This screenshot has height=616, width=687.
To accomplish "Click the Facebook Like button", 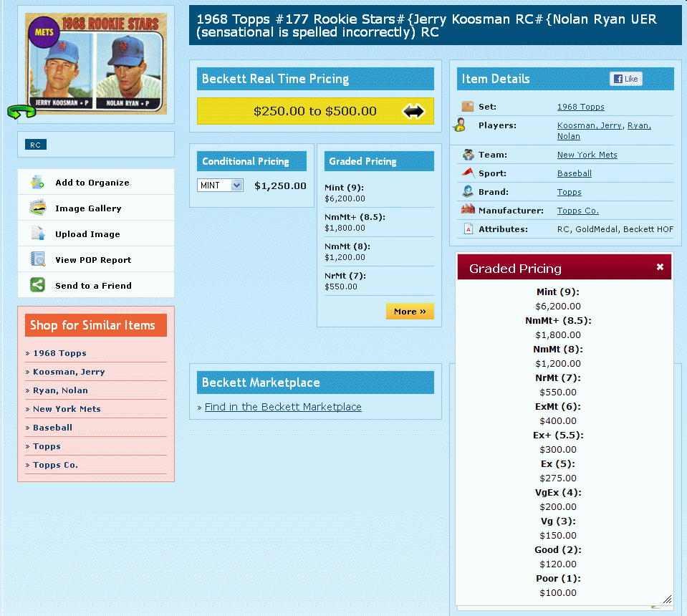I will coord(625,79).
